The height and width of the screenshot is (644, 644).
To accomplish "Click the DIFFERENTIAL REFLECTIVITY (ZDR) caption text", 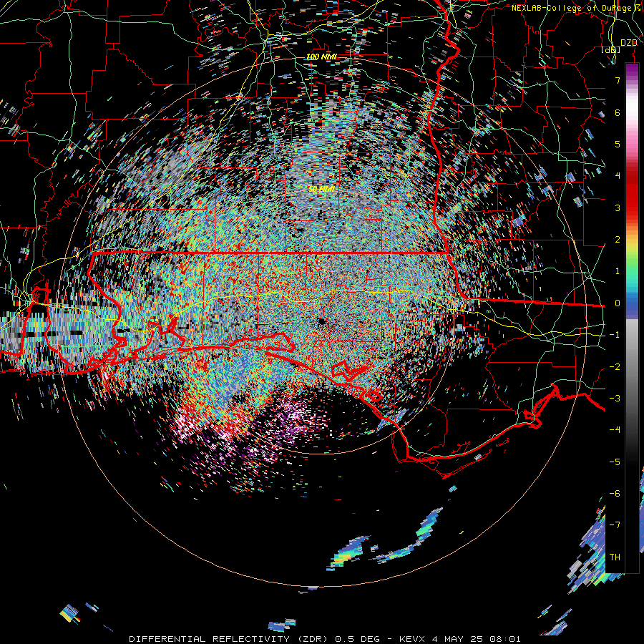I will [x=228, y=639].
